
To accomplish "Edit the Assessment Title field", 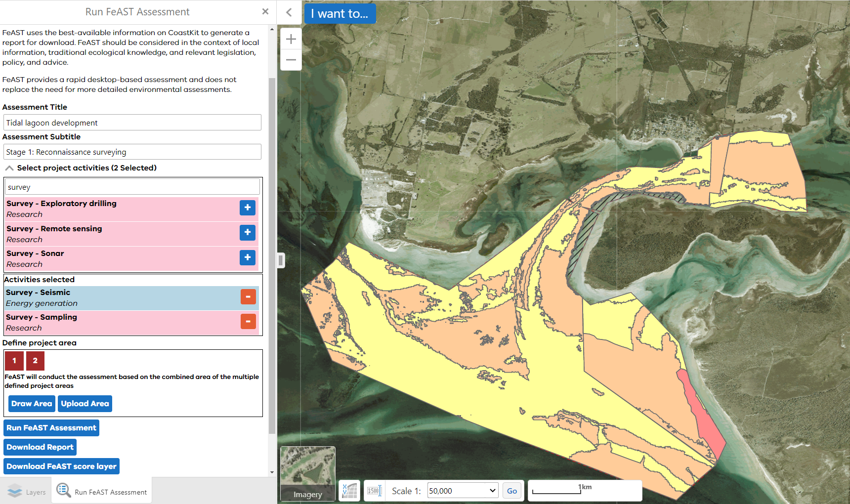I will pyautogui.click(x=132, y=123).
